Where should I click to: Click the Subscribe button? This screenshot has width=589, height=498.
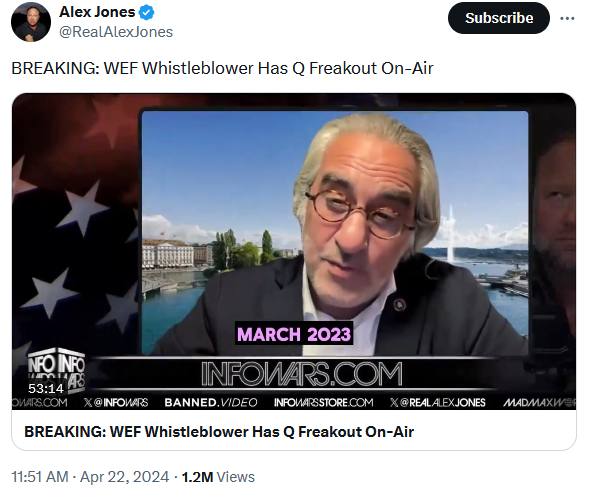(x=498, y=18)
